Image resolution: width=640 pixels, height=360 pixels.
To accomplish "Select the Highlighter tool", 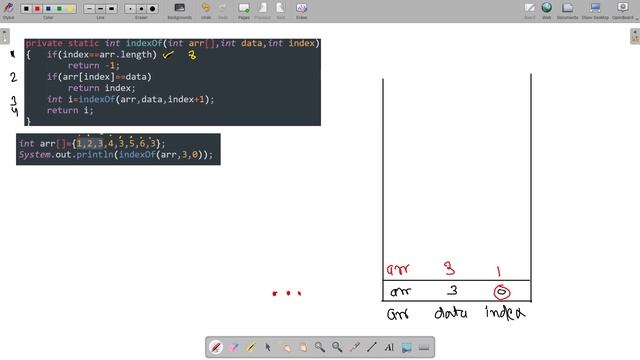I will coord(251,347).
